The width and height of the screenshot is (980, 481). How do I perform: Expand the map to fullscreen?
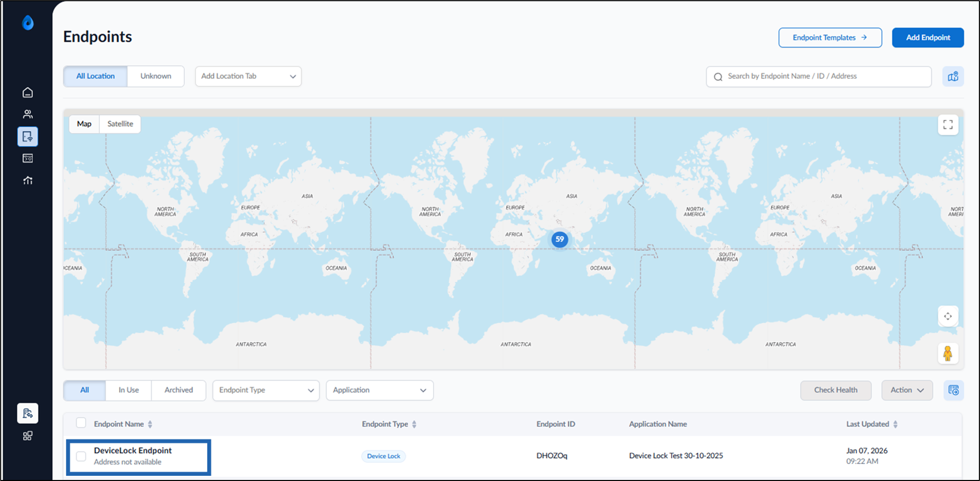point(948,125)
